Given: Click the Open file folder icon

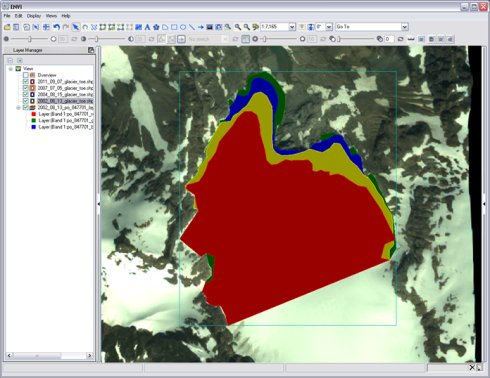Looking at the screenshot, I should tap(7, 27).
